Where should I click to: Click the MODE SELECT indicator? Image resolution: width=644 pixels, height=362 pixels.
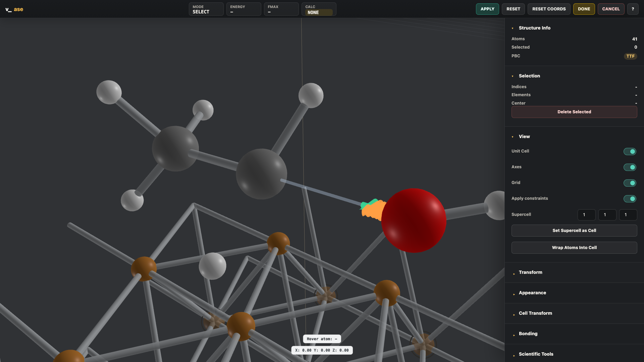click(206, 9)
